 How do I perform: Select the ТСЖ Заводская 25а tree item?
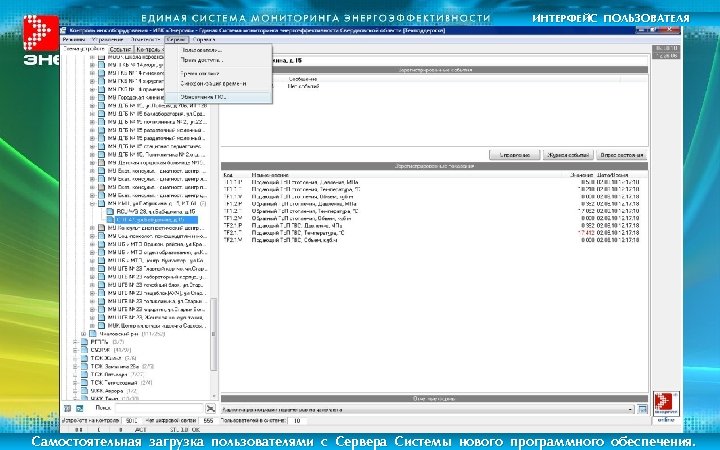coord(122,366)
